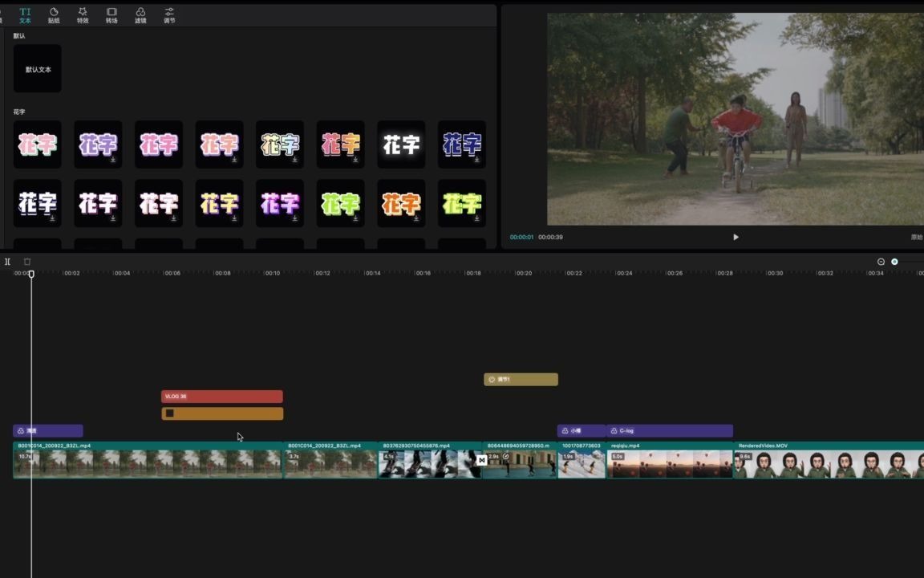The height and width of the screenshot is (578, 924).
Task: Add the 默认文本 default text preset
Action: [38, 69]
